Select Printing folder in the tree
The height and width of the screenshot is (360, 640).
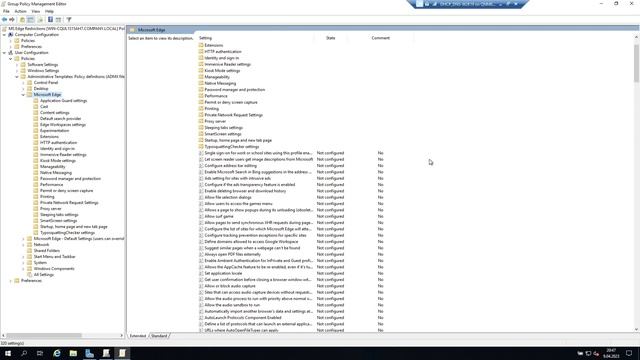point(47,197)
